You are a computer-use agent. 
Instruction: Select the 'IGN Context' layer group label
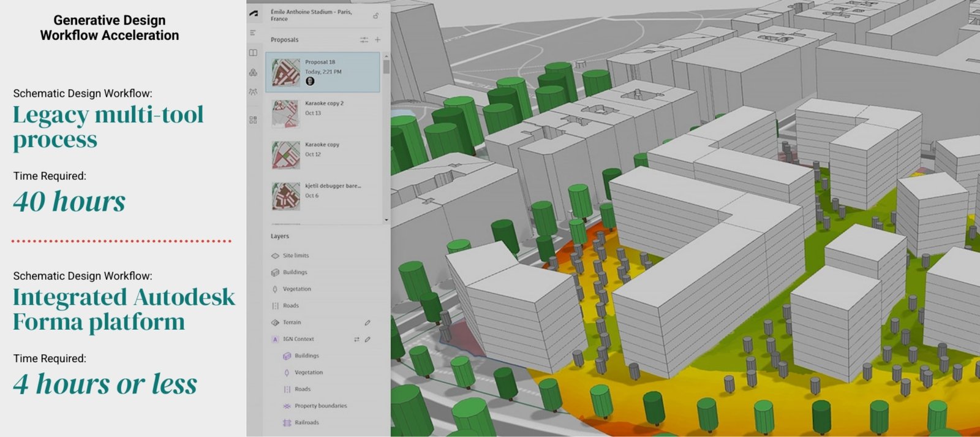coord(298,339)
